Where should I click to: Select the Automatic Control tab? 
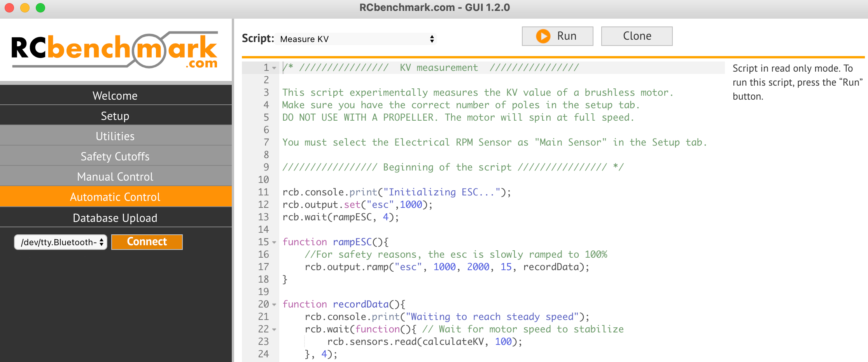115,197
